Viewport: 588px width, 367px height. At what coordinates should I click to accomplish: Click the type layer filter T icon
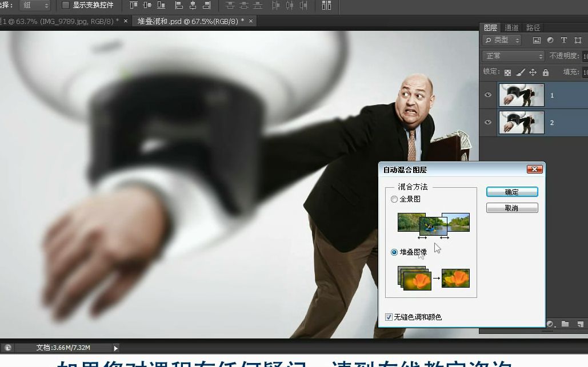click(x=563, y=40)
